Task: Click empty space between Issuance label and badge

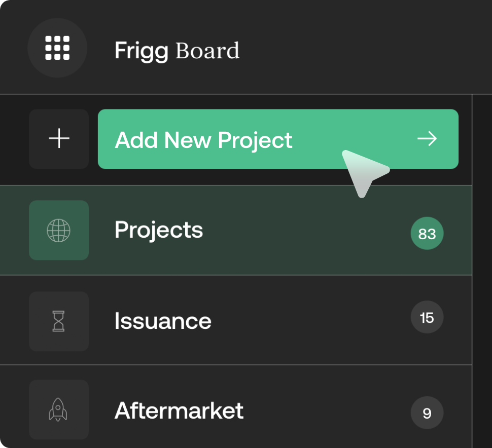Action: click(309, 321)
